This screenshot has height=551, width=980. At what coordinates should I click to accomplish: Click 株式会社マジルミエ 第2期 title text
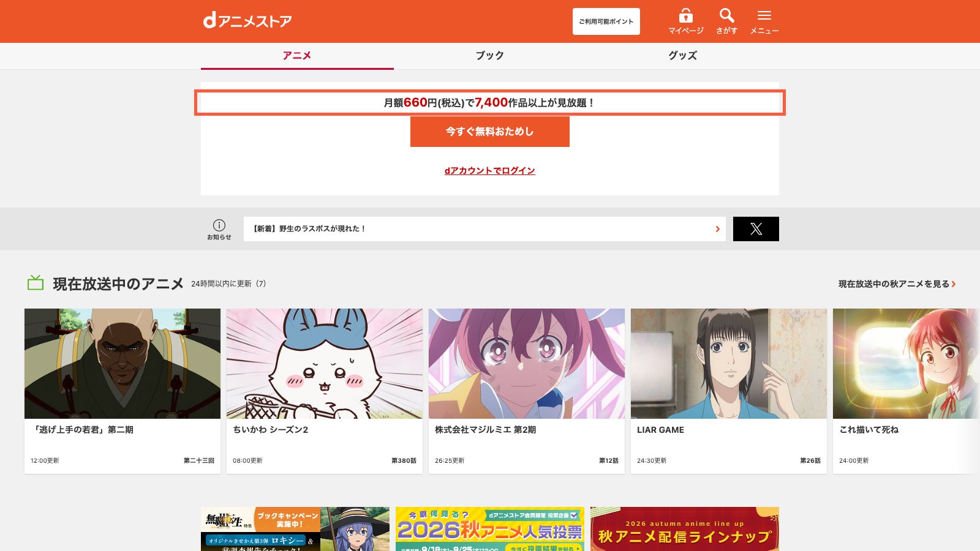[x=485, y=430]
